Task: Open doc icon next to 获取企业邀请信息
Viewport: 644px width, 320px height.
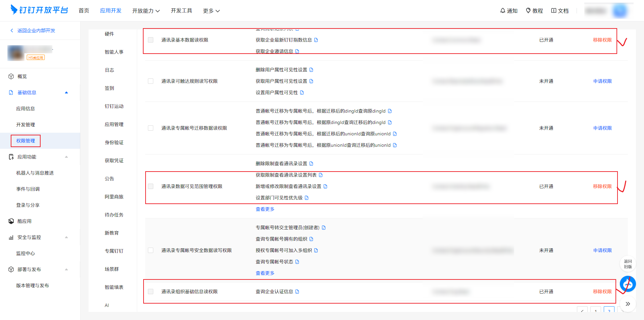Action: pos(297,51)
